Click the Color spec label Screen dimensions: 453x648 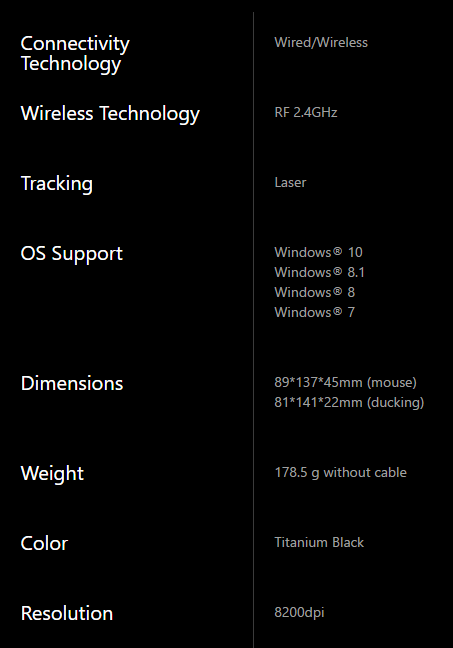pyautogui.click(x=44, y=543)
